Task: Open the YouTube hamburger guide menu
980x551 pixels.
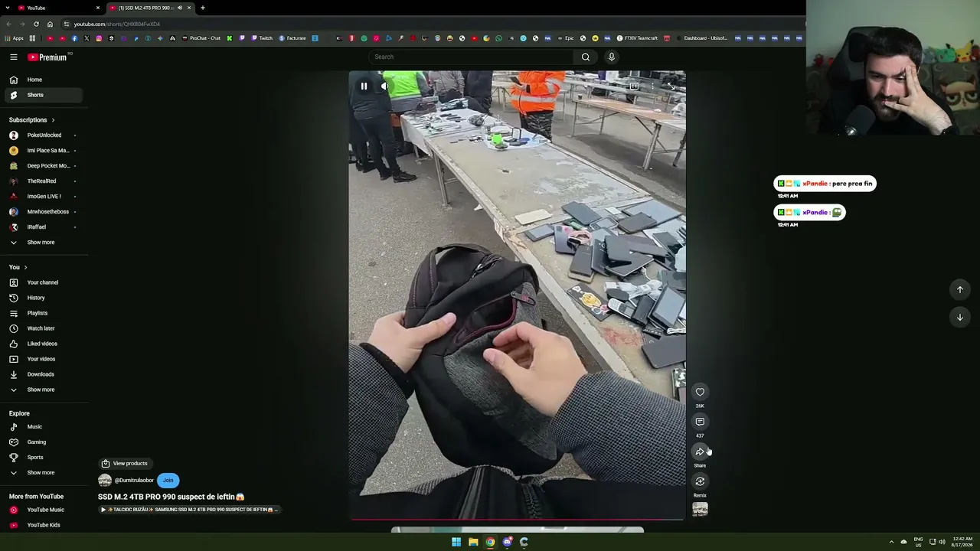Action: click(x=13, y=57)
